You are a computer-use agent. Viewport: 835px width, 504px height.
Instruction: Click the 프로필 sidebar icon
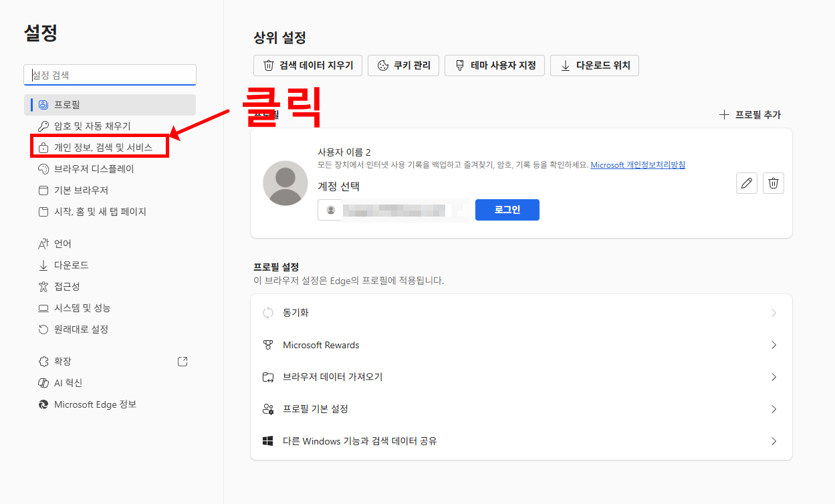coord(43,105)
